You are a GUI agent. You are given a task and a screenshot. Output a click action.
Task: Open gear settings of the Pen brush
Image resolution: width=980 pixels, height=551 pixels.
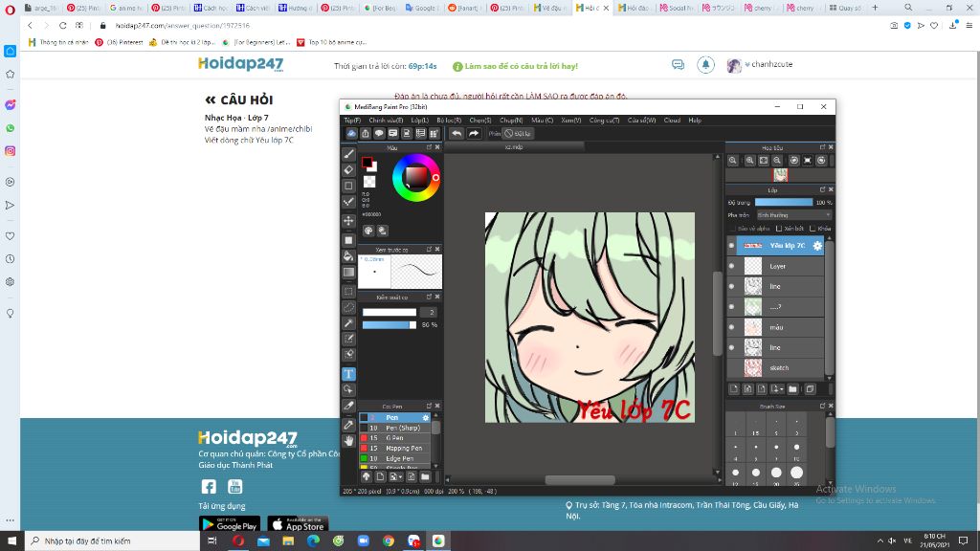pos(426,417)
